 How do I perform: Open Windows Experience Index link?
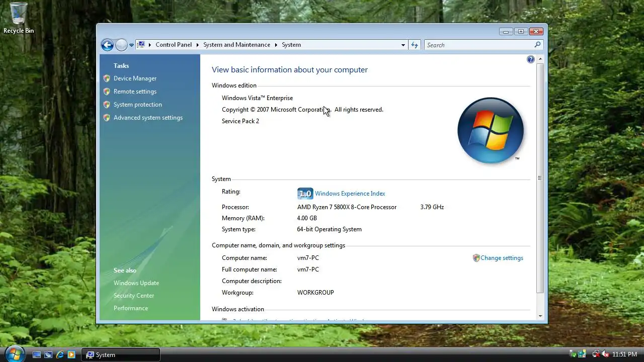pyautogui.click(x=350, y=194)
